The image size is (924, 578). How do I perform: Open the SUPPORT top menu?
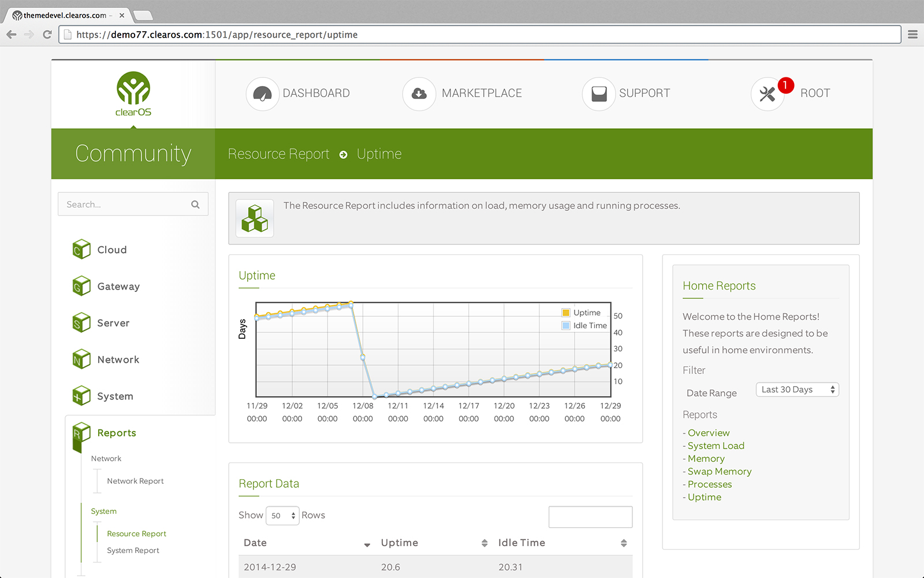click(x=644, y=93)
